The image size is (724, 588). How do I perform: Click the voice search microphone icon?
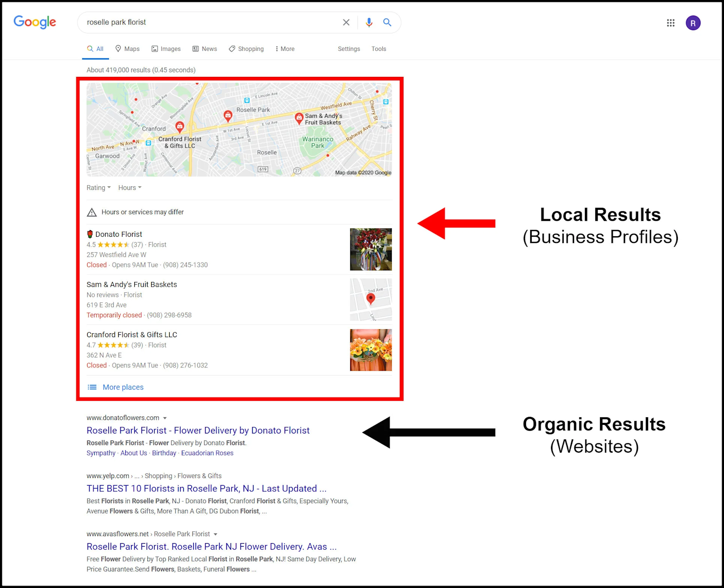click(x=369, y=22)
